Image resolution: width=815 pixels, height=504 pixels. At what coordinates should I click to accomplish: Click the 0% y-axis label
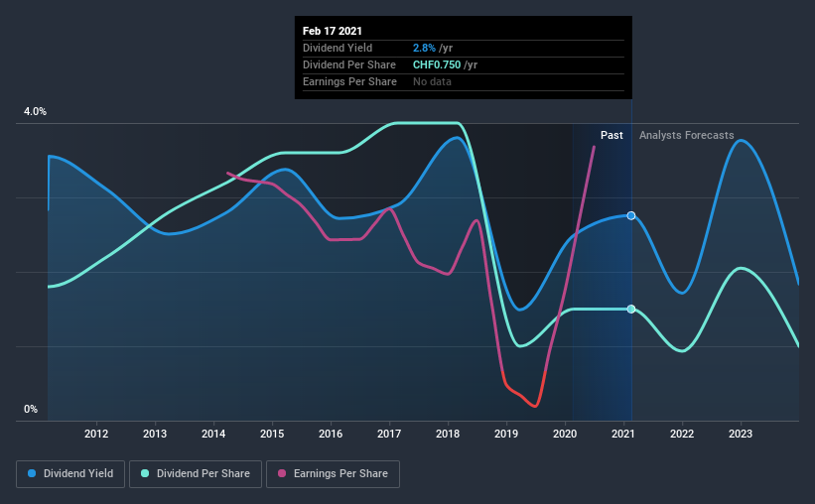[31, 409]
